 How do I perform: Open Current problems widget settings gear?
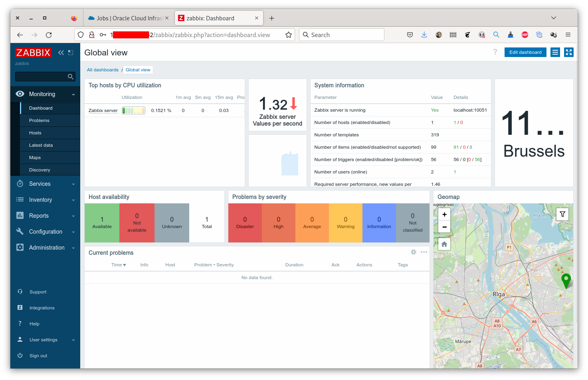tap(413, 252)
